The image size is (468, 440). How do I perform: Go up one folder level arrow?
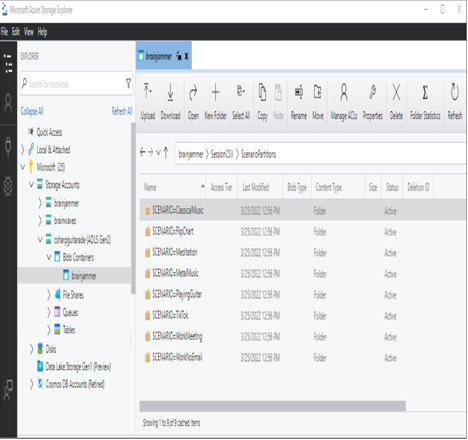[x=166, y=153]
